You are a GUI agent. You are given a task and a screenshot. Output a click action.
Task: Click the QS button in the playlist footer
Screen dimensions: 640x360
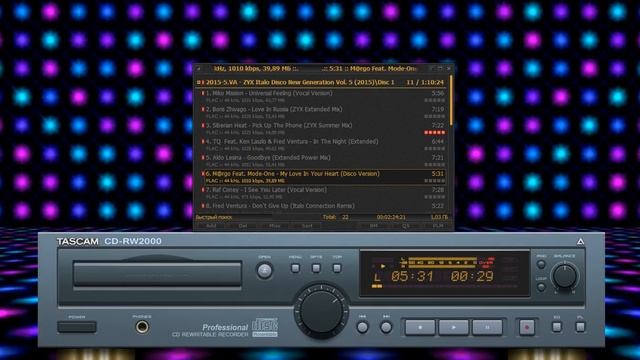pyautogui.click(x=406, y=226)
